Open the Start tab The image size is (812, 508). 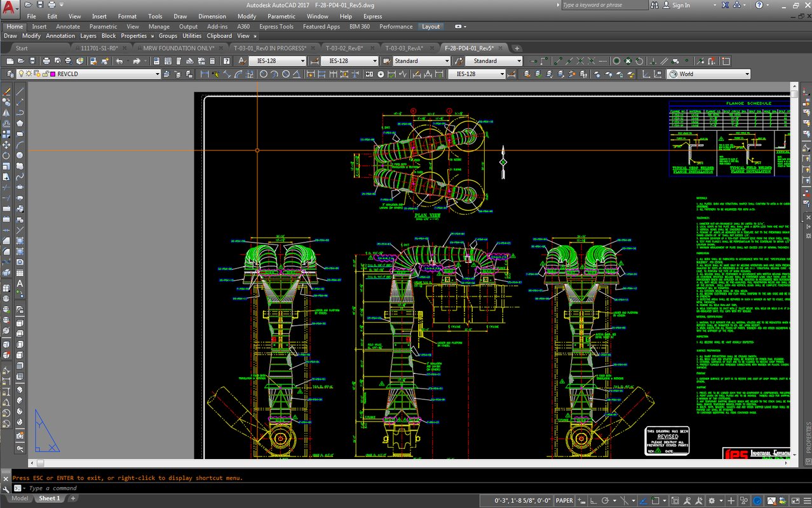pyautogui.click(x=22, y=48)
